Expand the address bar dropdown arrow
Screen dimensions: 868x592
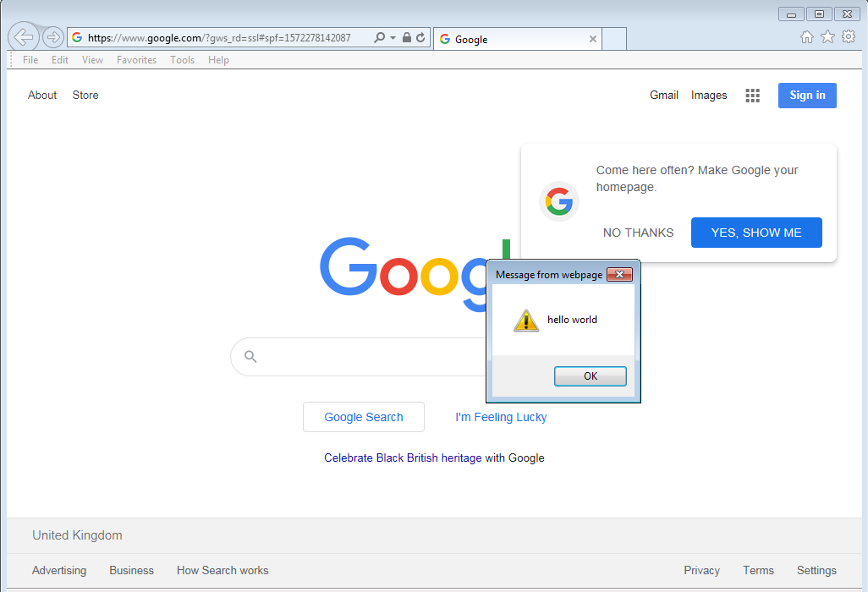pyautogui.click(x=393, y=38)
